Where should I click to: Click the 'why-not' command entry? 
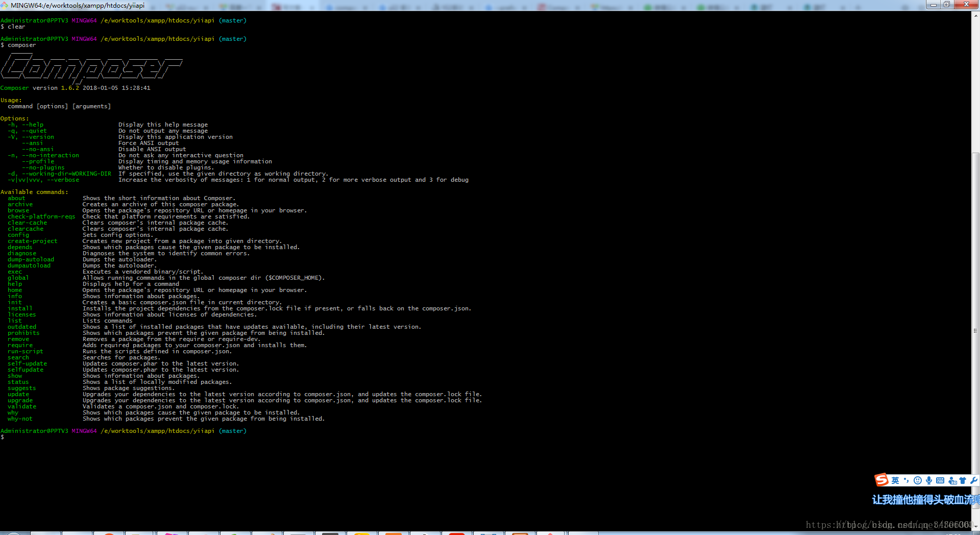pyautogui.click(x=20, y=419)
